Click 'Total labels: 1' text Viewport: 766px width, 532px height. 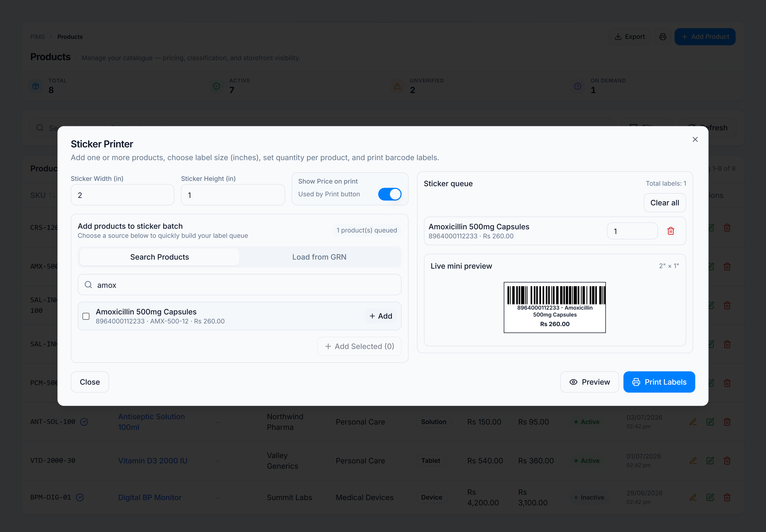click(666, 183)
